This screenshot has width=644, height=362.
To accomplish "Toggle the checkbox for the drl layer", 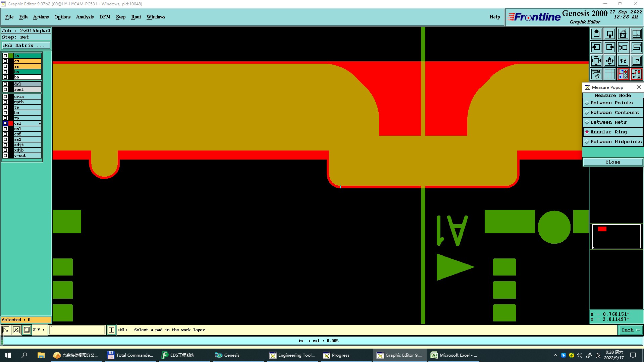I will (5, 84).
